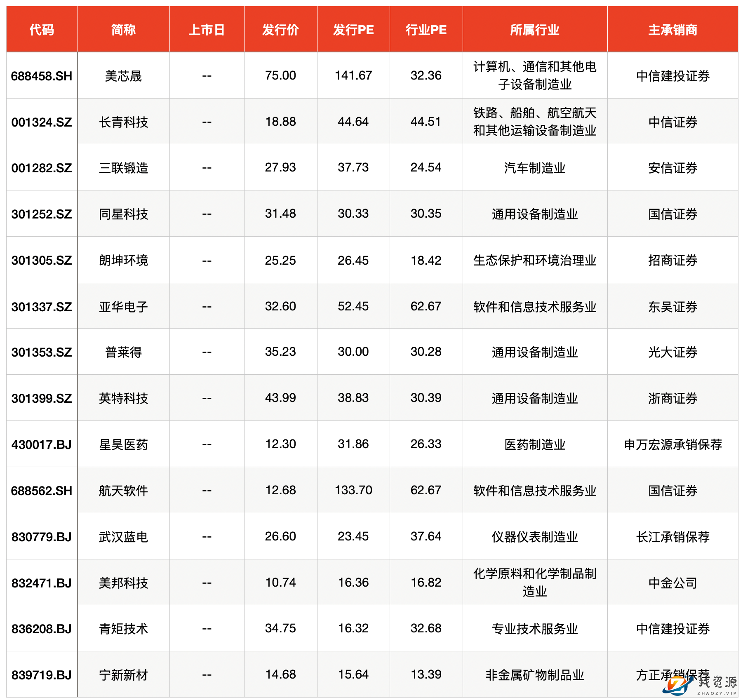743x700 pixels.
Task: Select stock code 001324.SZ
Action: point(42,122)
